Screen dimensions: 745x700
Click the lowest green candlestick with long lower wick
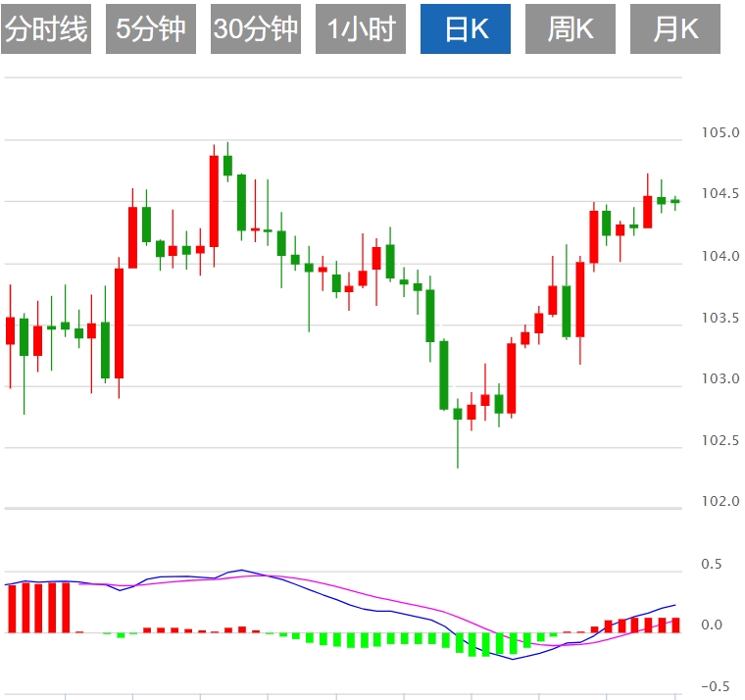pyautogui.click(x=458, y=414)
